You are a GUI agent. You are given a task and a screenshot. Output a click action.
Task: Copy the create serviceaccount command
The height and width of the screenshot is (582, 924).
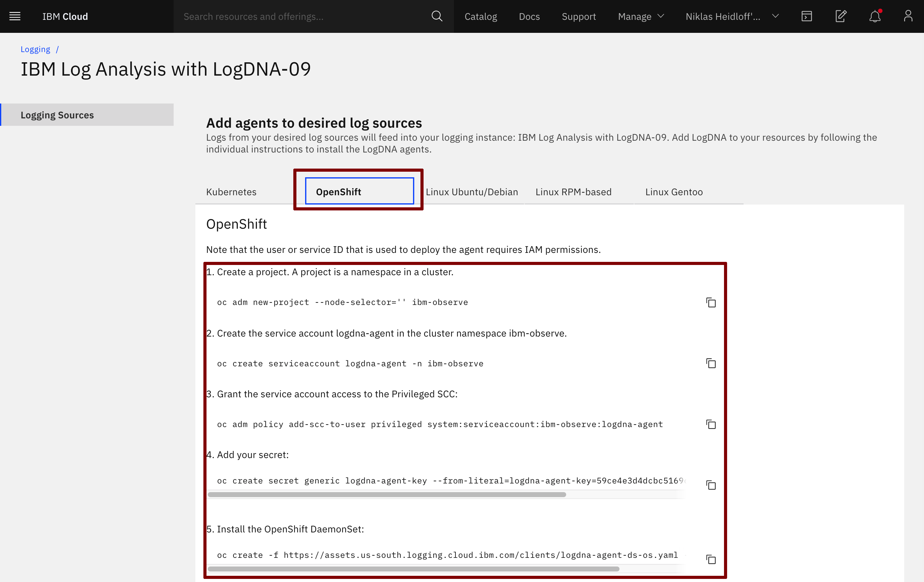(711, 363)
